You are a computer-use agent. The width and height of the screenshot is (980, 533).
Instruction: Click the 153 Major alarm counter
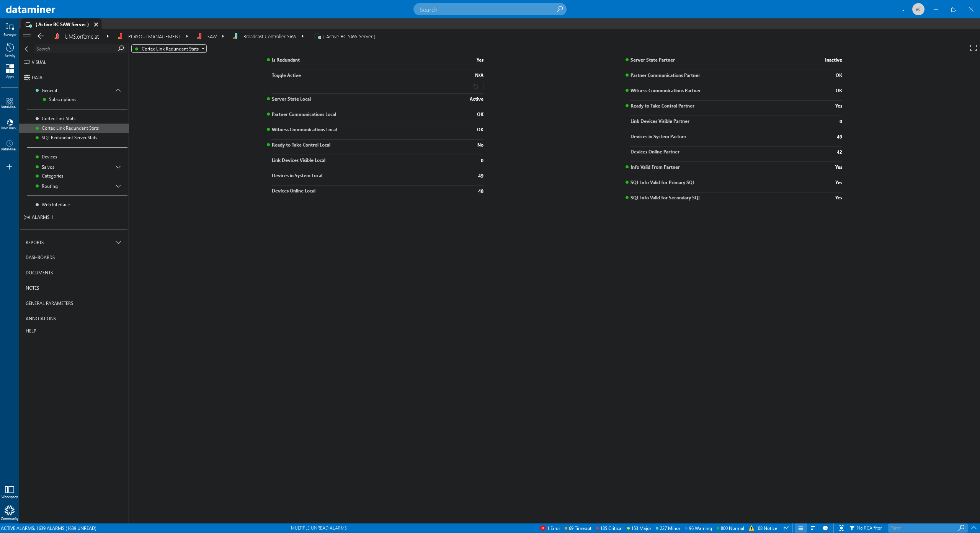pyautogui.click(x=639, y=528)
